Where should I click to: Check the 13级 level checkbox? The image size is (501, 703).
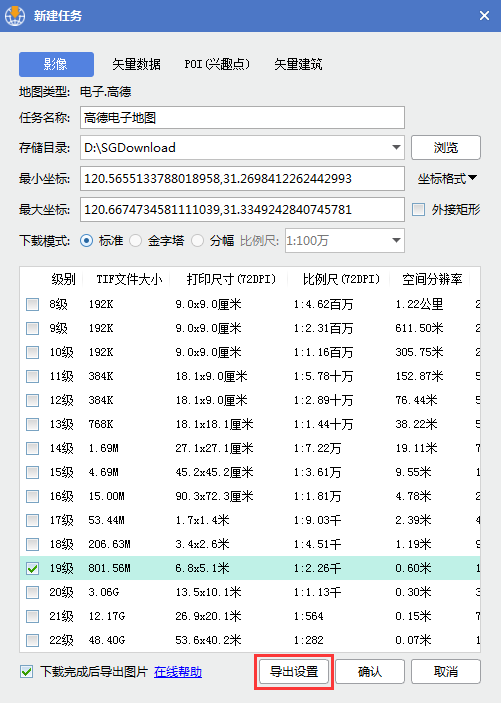pos(32,424)
